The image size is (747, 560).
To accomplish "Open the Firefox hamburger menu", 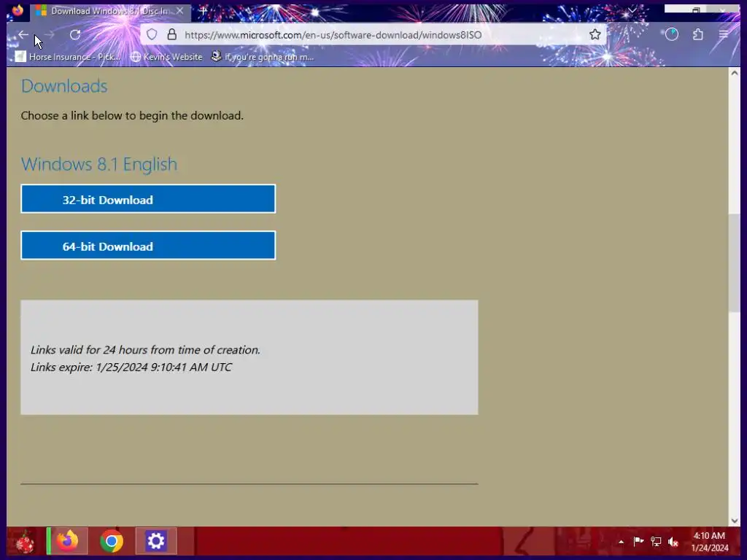I will pyautogui.click(x=723, y=35).
